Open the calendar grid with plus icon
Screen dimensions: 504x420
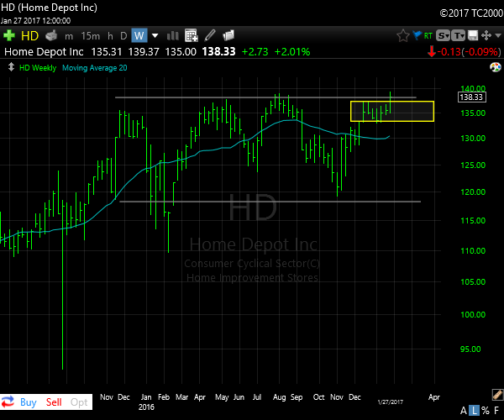(x=192, y=35)
